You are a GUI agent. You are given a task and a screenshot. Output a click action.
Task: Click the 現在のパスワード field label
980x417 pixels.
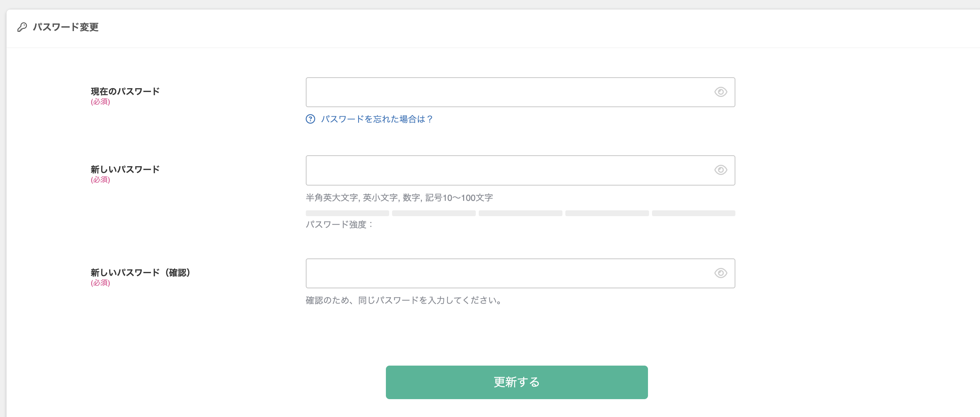click(125, 91)
